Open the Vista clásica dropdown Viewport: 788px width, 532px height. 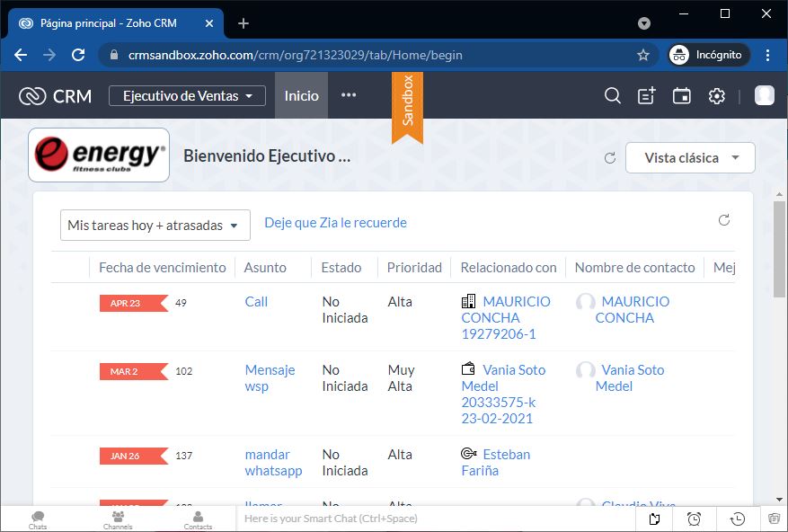(x=690, y=158)
